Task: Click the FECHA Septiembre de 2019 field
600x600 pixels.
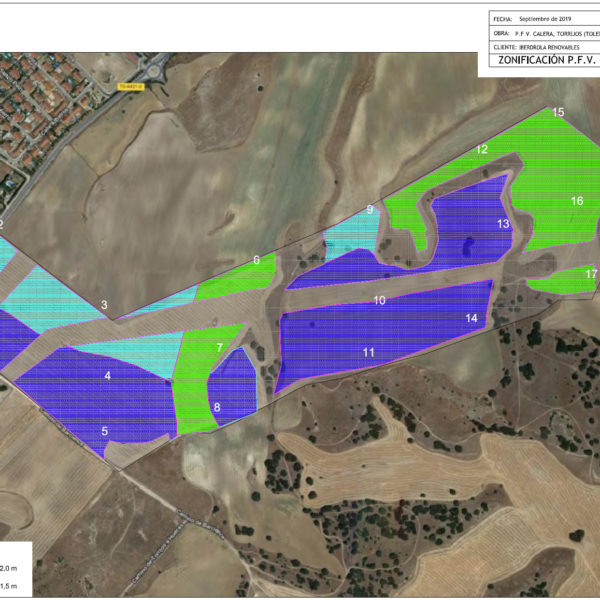Action: [x=544, y=18]
